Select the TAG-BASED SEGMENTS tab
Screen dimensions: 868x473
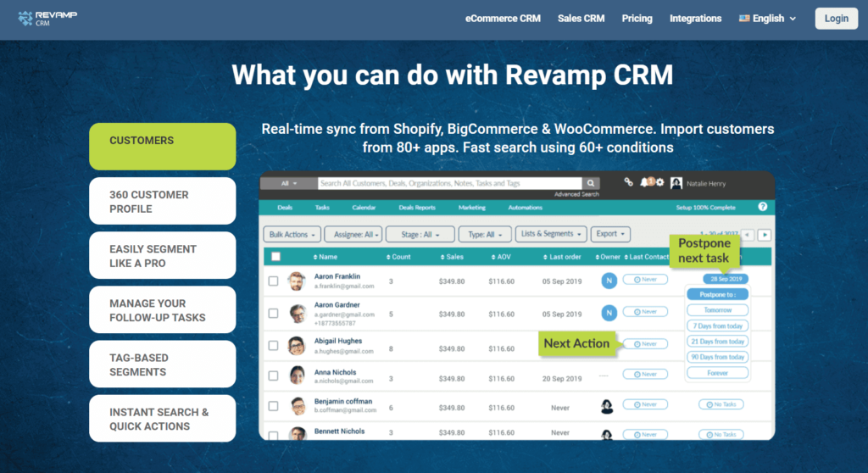click(x=162, y=364)
